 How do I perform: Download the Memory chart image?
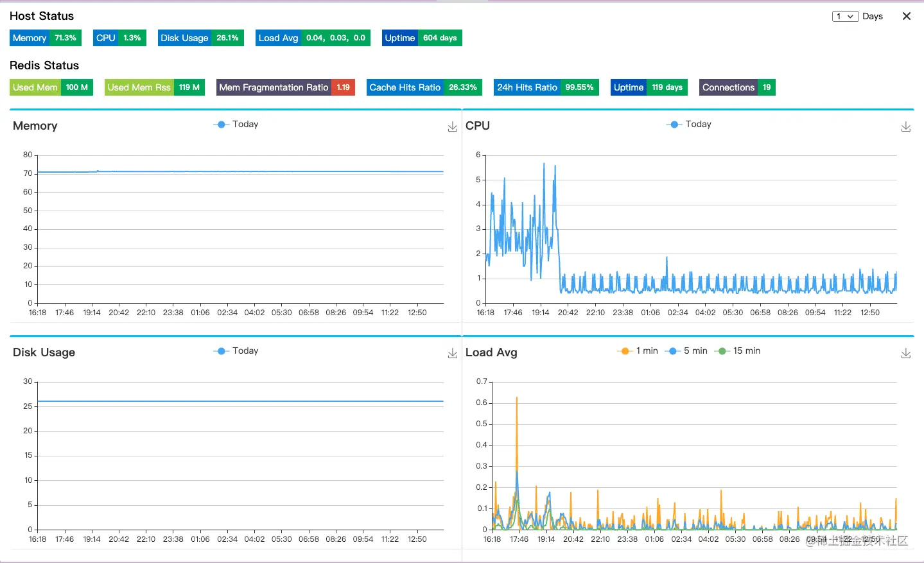coord(453,127)
